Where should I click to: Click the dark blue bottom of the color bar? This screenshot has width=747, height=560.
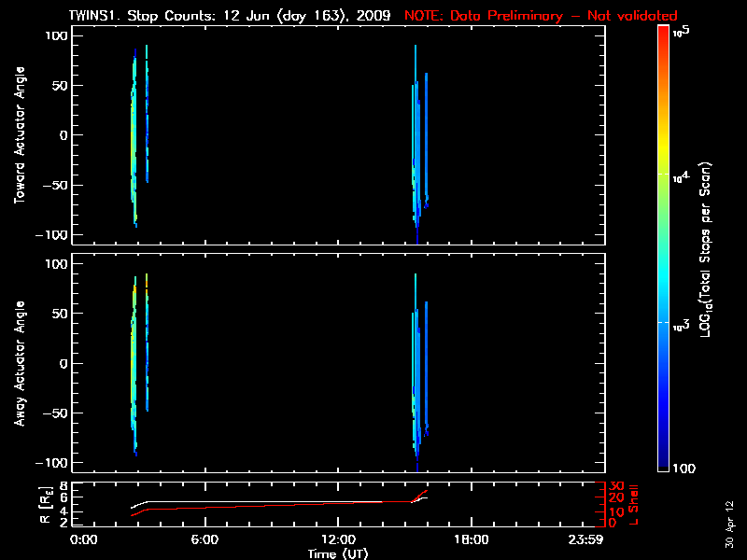pos(662,462)
